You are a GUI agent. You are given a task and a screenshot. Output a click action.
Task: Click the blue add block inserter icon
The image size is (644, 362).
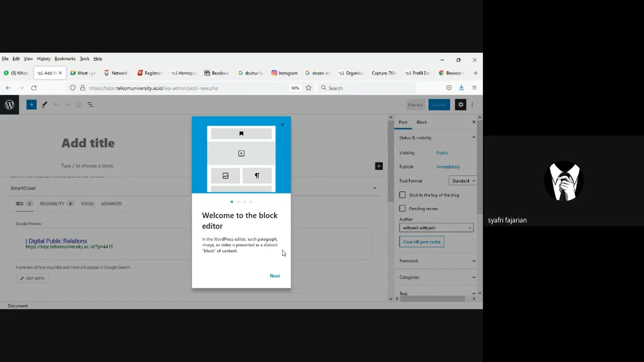click(31, 105)
